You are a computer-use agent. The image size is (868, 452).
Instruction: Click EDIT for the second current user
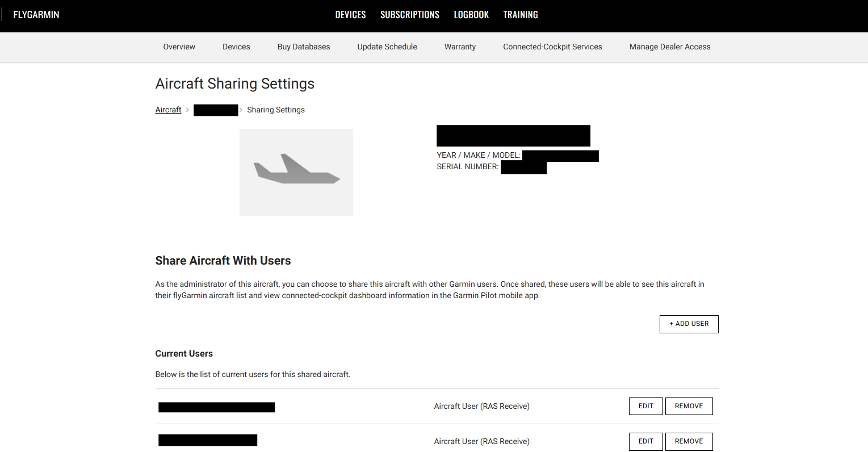(x=646, y=442)
